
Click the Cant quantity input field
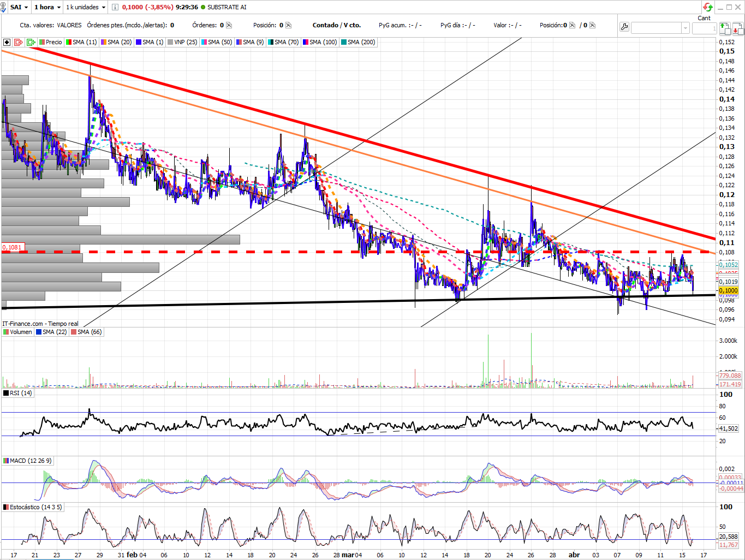click(x=704, y=28)
